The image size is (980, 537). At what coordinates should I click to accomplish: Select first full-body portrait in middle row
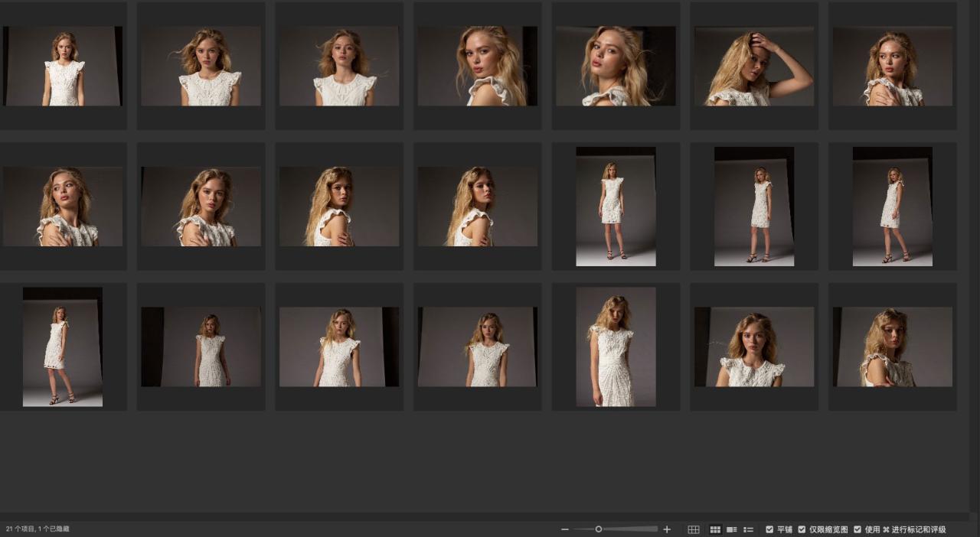click(616, 207)
